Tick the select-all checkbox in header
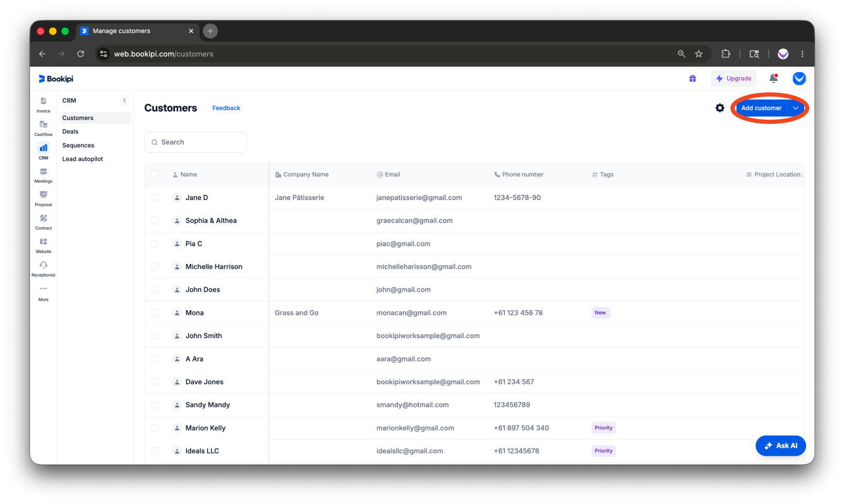The height and width of the screenshot is (504, 845). coord(154,174)
